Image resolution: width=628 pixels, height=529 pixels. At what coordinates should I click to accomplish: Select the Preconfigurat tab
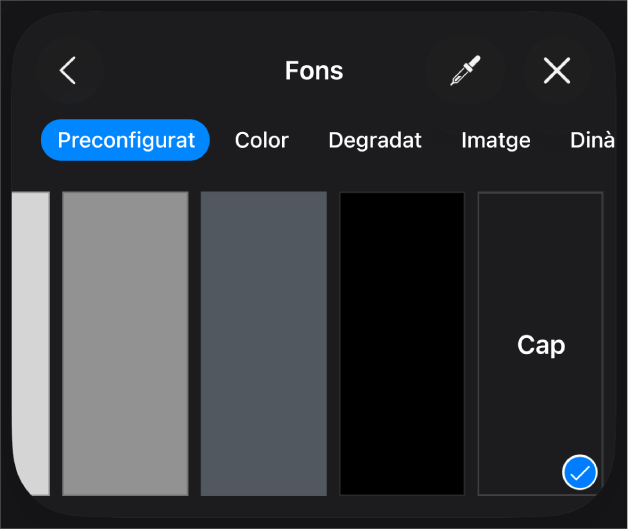125,140
